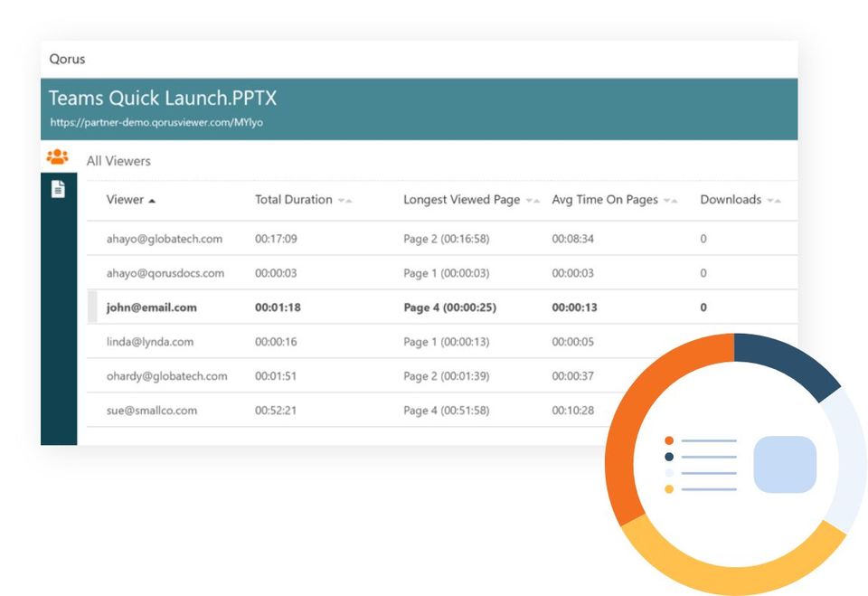Click Page 1 (00:00:13) cell
868x596 pixels.
[x=446, y=342]
